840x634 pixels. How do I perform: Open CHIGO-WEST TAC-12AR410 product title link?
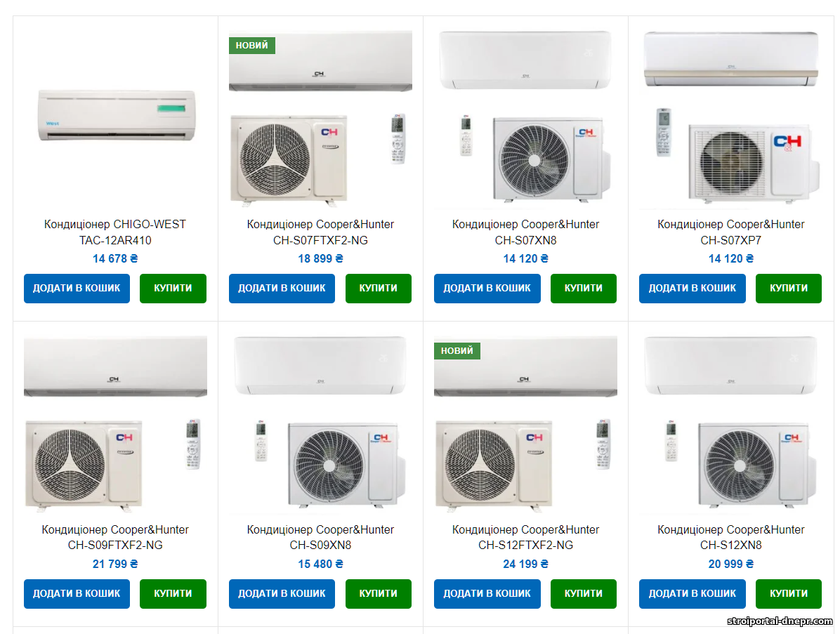[115, 232]
